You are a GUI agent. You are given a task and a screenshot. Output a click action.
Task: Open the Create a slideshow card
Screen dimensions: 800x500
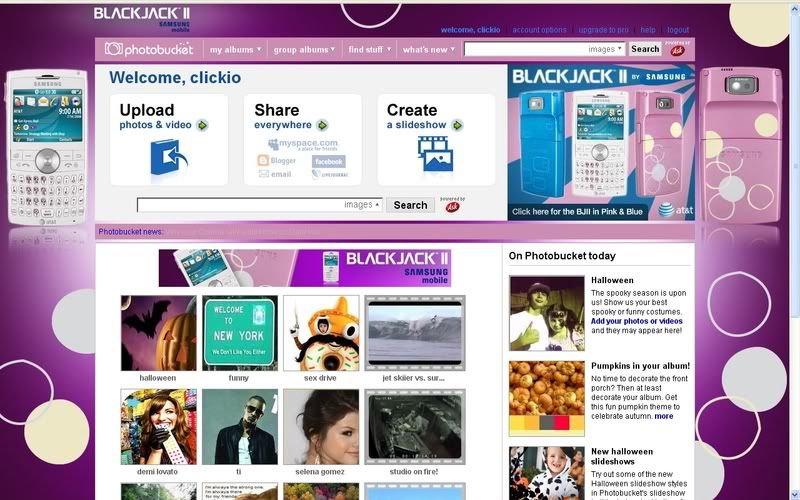pos(436,139)
